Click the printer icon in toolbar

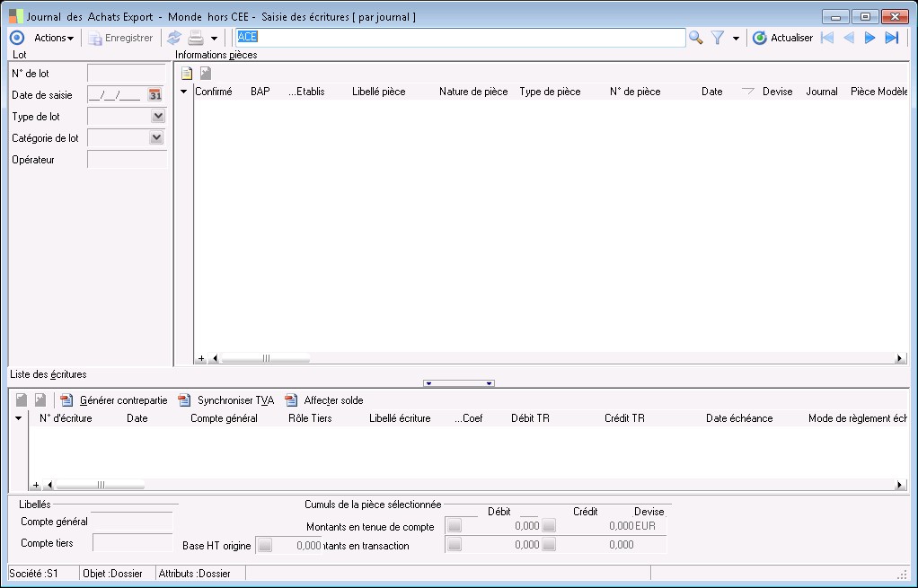tap(196, 38)
